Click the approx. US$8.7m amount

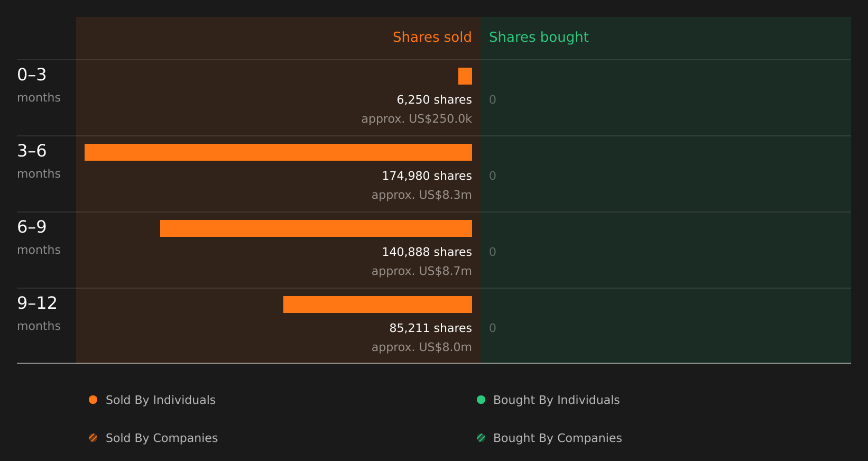[x=421, y=271]
